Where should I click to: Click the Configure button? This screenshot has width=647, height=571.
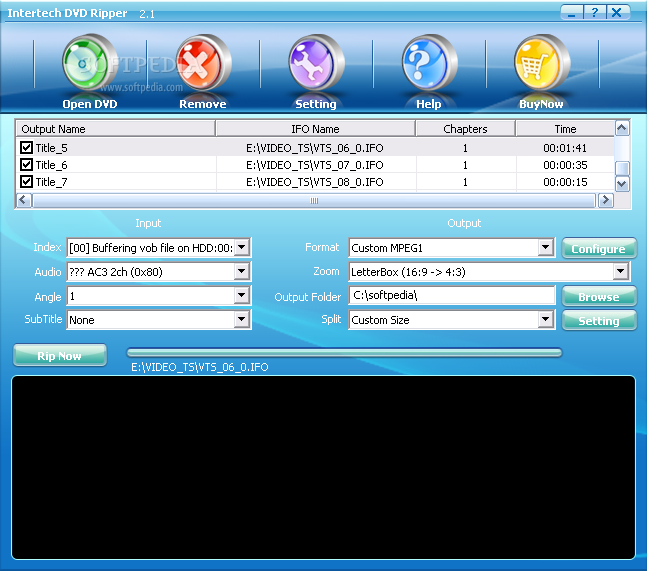point(599,248)
